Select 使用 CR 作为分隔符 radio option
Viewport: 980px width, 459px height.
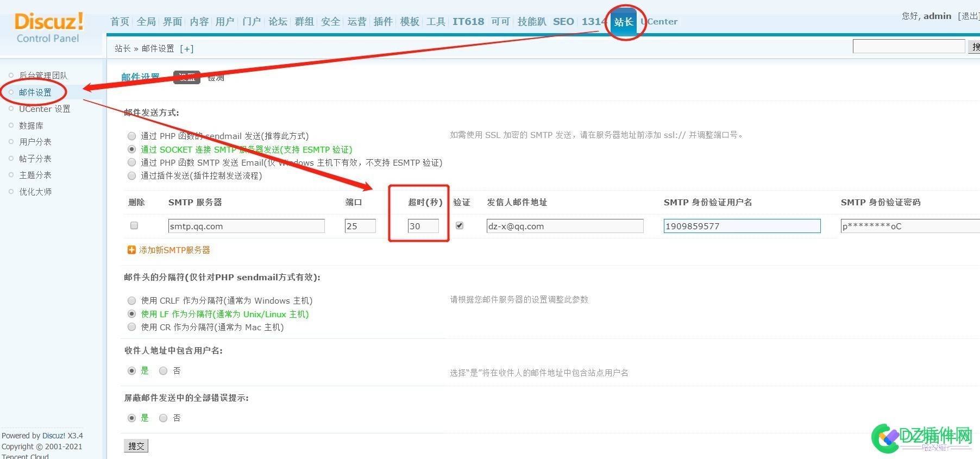(131, 327)
